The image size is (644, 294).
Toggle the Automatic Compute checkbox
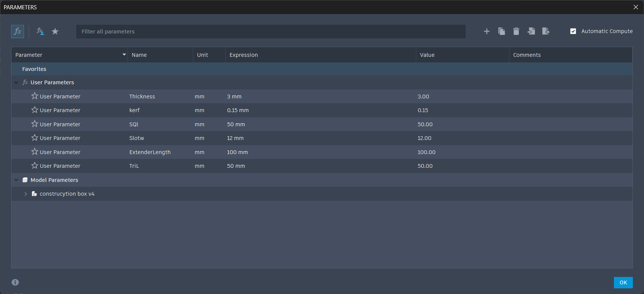point(573,32)
